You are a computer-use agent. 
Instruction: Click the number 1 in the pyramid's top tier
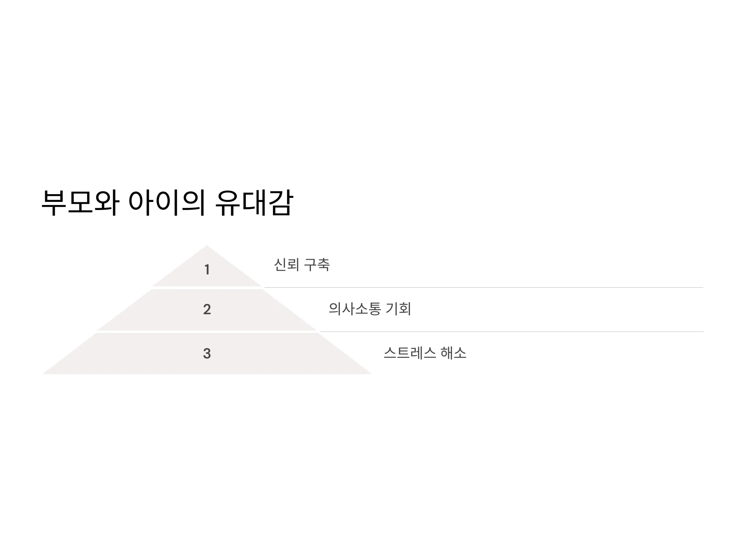(x=207, y=270)
